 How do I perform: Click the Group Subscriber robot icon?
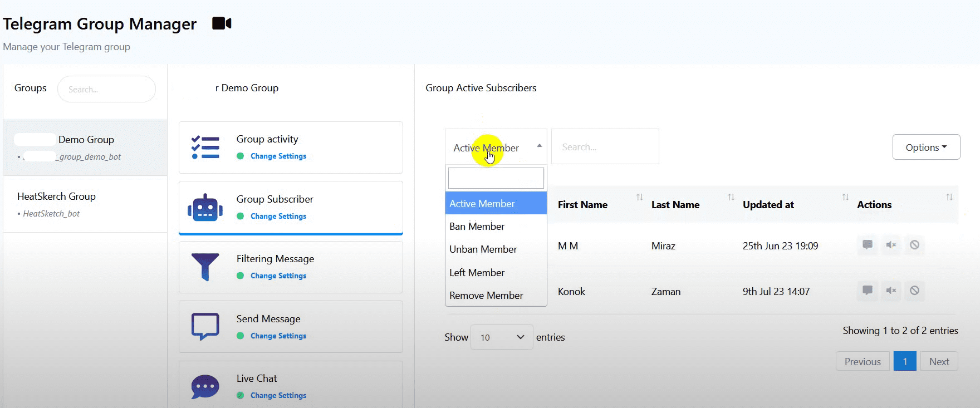[x=205, y=208]
